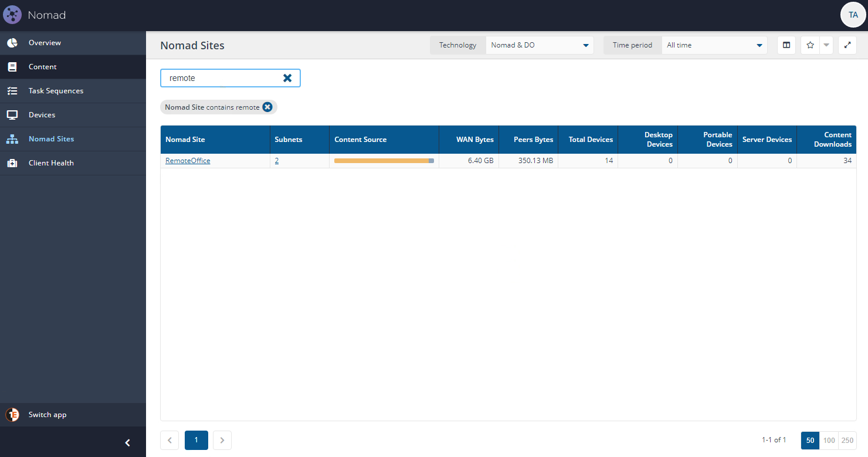
Task: Sort by Desktop Devices column header
Action: click(648, 140)
